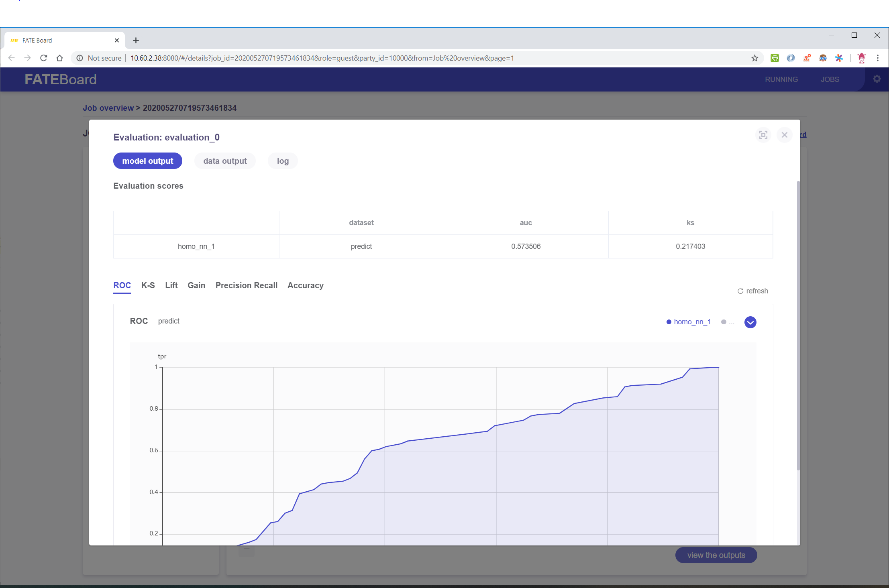Screen dimensions: 889x588
Task: Open Chrome three-dot menu
Action: click(878, 58)
